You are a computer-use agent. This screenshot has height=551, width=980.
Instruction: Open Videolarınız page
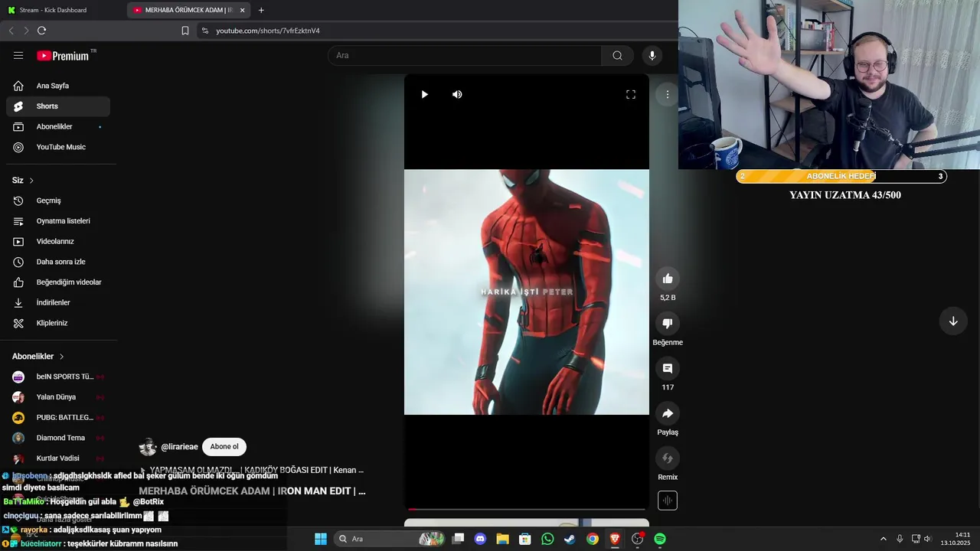pos(58,241)
